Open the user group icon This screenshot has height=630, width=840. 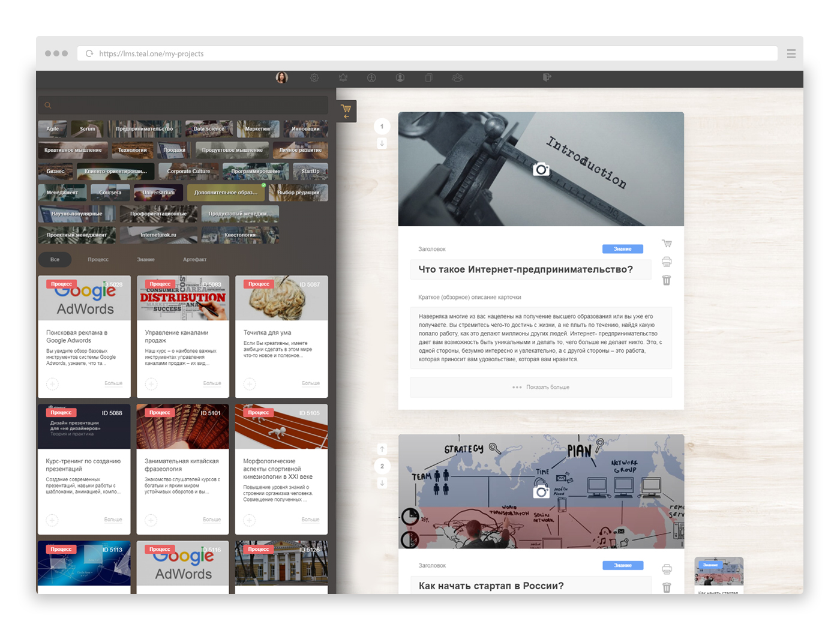pyautogui.click(x=457, y=77)
